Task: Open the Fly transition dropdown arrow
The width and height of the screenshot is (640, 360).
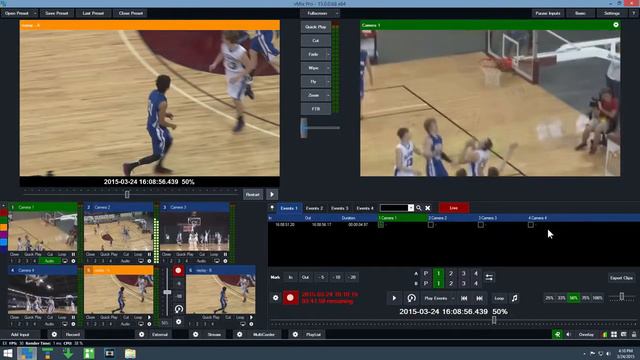Action: click(x=328, y=82)
